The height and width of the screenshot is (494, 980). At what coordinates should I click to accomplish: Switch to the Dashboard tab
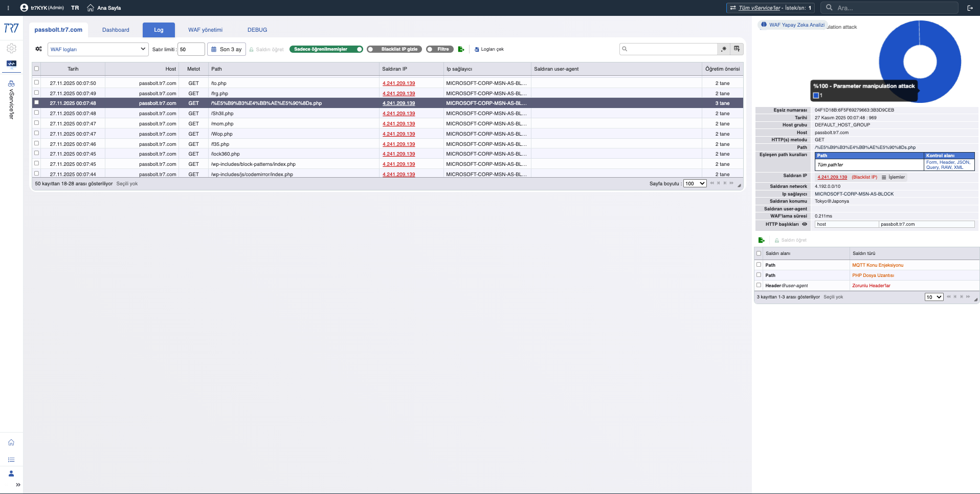(x=116, y=30)
